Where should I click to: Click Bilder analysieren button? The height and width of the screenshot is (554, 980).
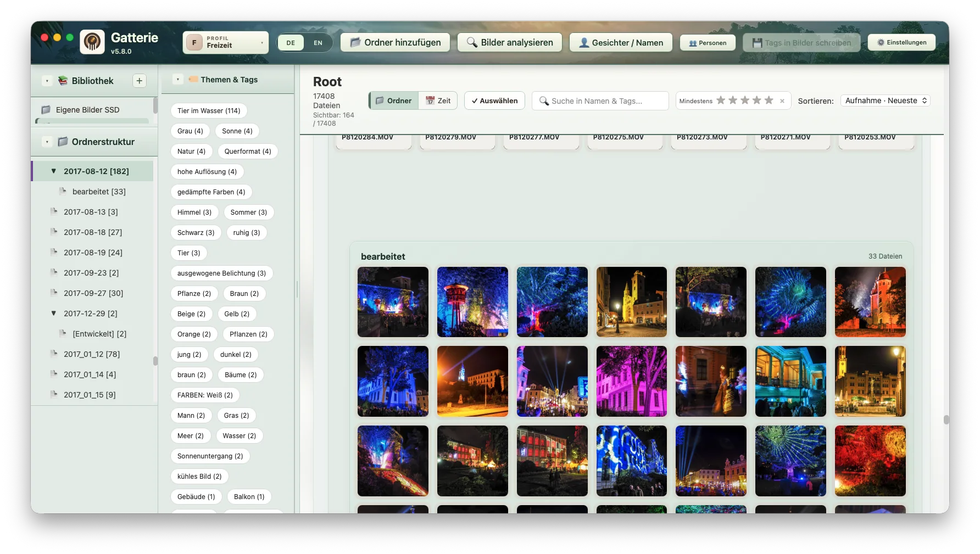pyautogui.click(x=510, y=42)
